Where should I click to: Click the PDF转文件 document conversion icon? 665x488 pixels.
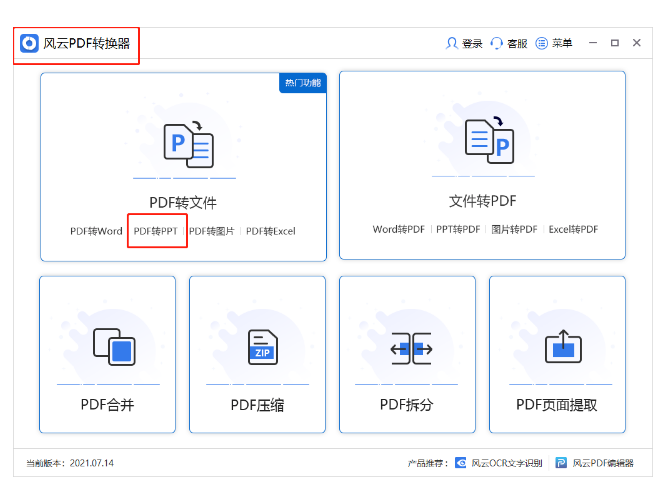pos(189,145)
